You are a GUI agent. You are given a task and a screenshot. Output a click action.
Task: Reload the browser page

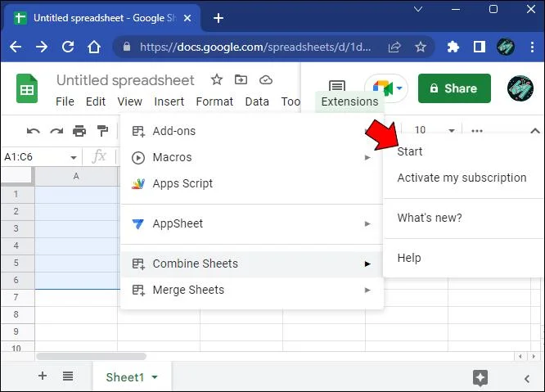[x=68, y=47]
